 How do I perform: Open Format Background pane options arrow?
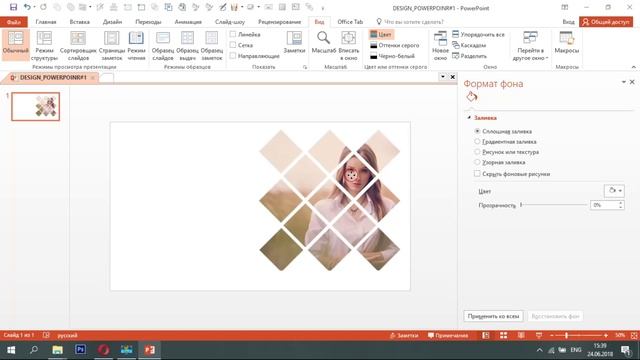(x=624, y=82)
